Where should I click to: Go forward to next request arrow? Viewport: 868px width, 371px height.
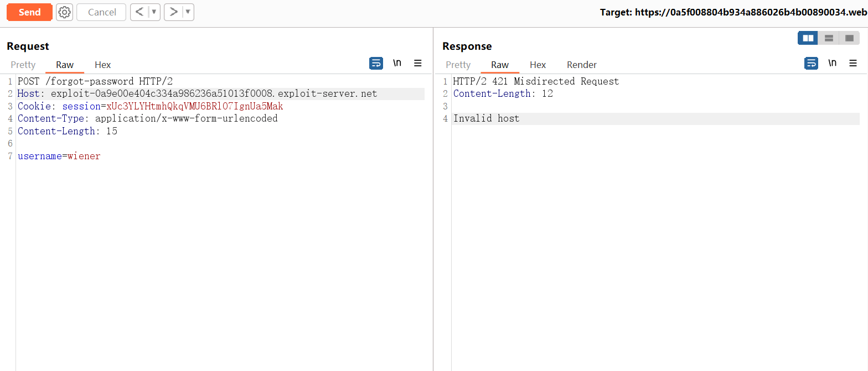point(173,12)
